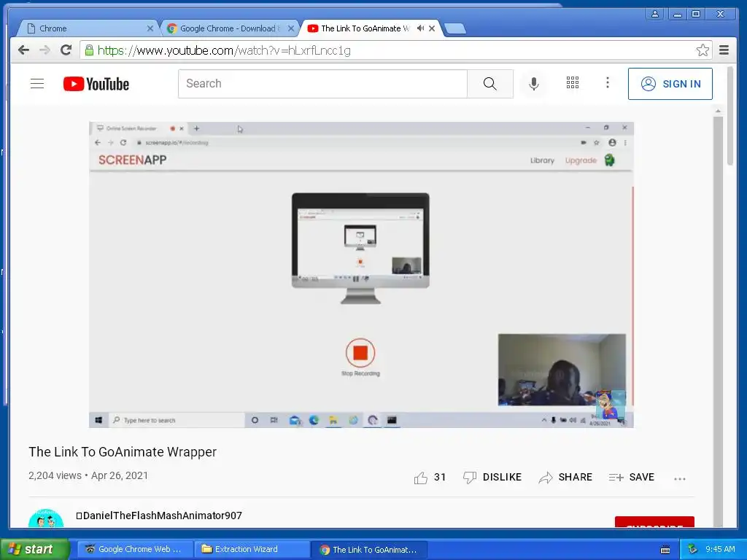The height and width of the screenshot is (560, 747).
Task: Click the video player to pause
Action: 361,275
